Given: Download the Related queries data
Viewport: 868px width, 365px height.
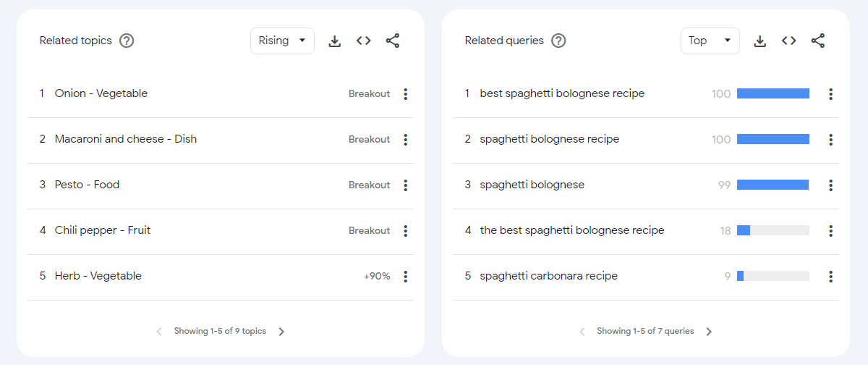Looking at the screenshot, I should (759, 41).
